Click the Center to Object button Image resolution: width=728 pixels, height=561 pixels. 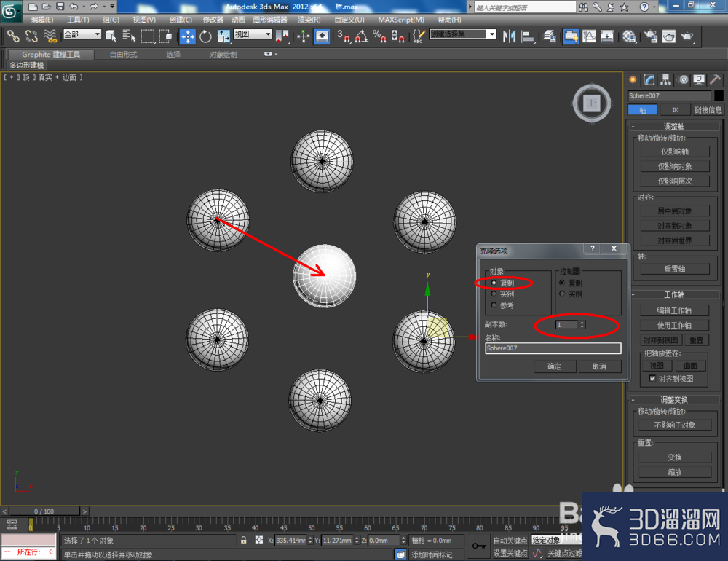675,211
